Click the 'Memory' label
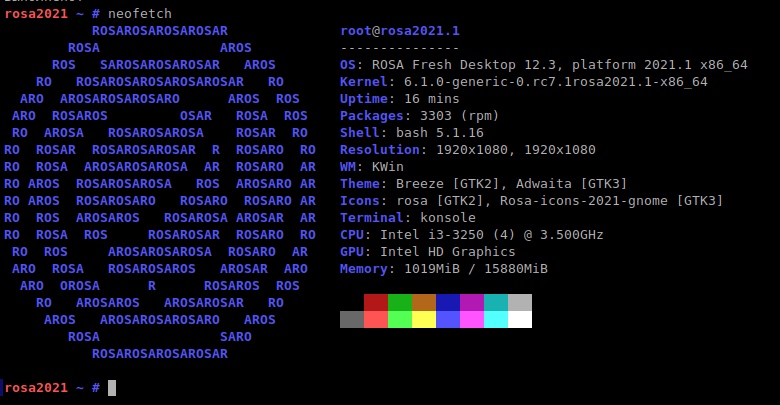Image resolution: width=780 pixels, height=405 pixels. tap(364, 269)
